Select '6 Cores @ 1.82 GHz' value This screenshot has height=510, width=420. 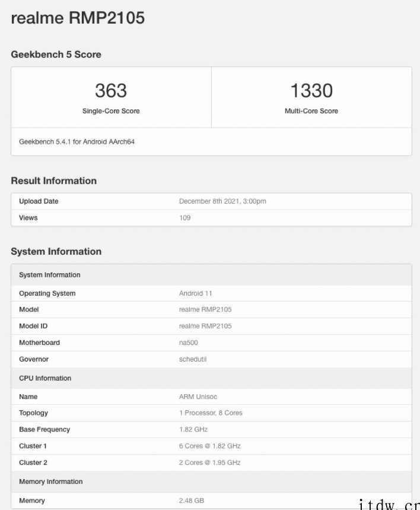click(209, 446)
